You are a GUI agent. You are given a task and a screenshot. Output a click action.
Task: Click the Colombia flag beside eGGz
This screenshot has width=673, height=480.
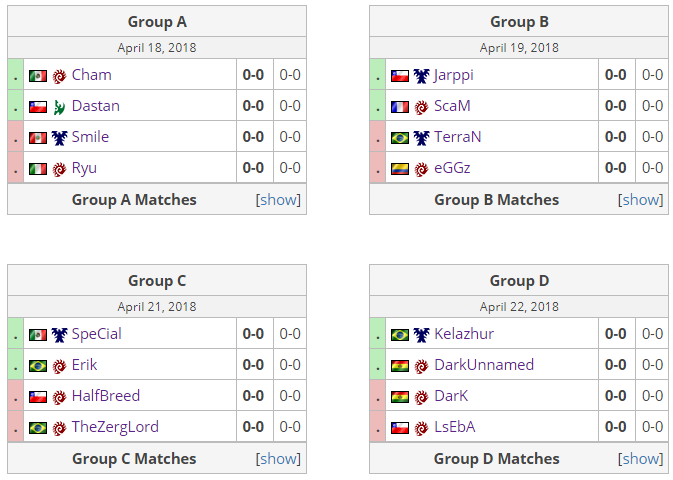[x=400, y=168]
